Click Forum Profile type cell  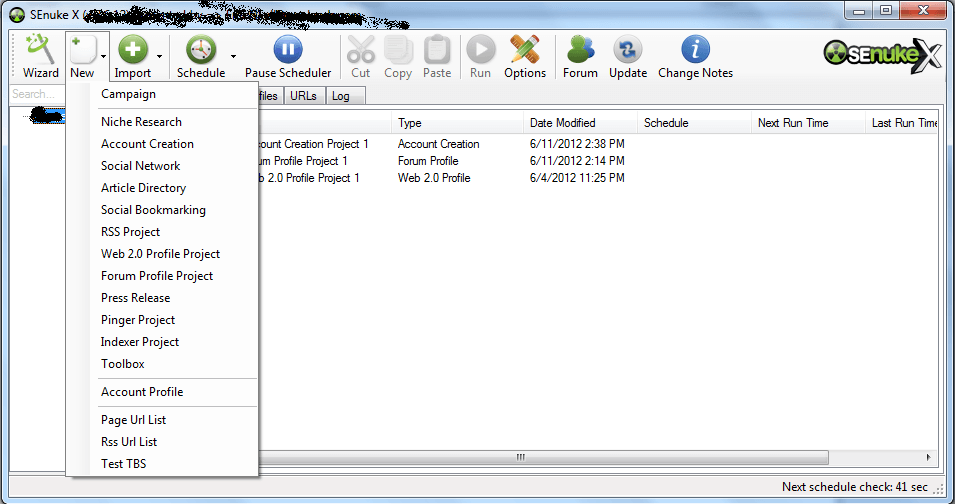click(x=428, y=161)
